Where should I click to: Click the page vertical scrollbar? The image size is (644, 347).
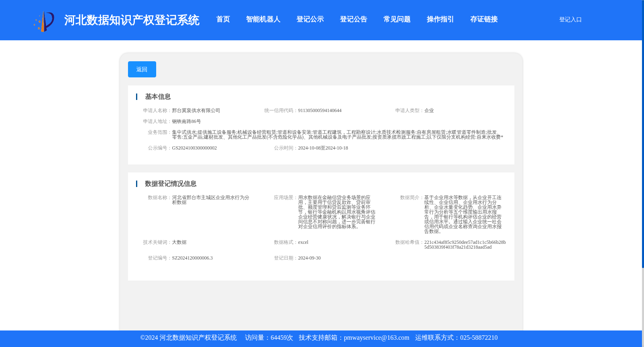pos(643,133)
